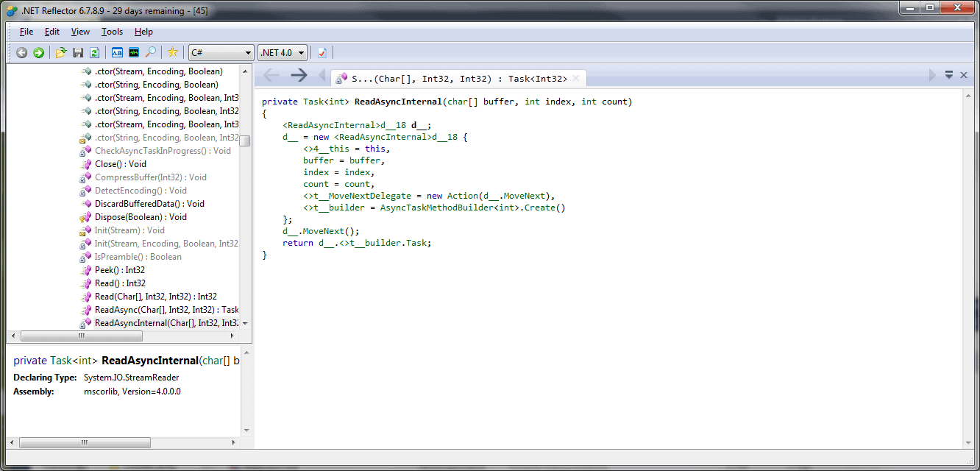Select the Peek() : Int32 method
The image size is (980, 471).
point(120,270)
